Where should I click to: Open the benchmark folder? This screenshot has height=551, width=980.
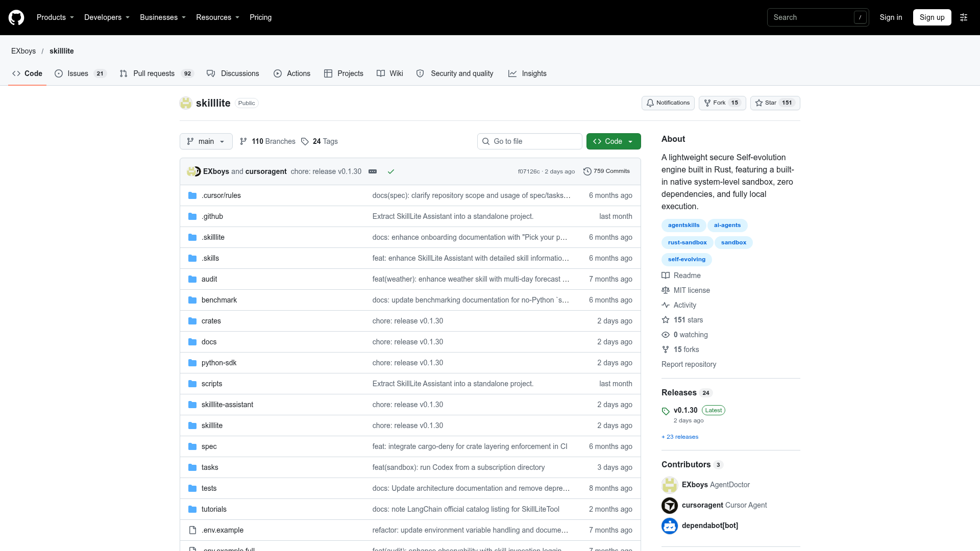219,300
